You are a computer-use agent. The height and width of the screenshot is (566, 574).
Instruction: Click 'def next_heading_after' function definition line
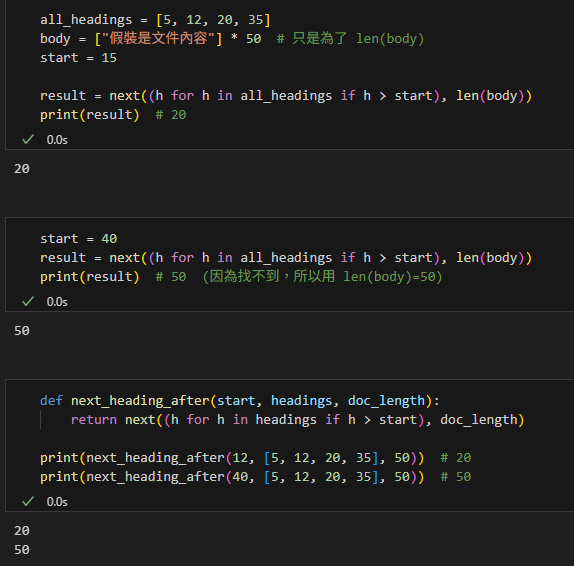click(x=240, y=401)
